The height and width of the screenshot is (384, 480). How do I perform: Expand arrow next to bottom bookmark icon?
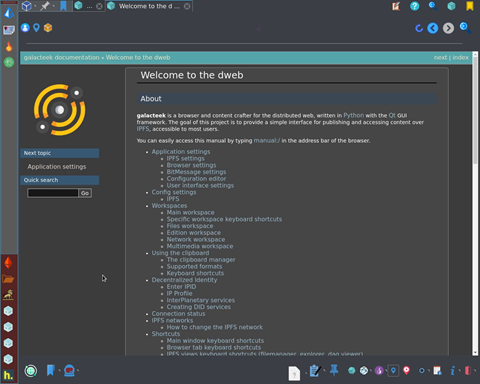59,370
